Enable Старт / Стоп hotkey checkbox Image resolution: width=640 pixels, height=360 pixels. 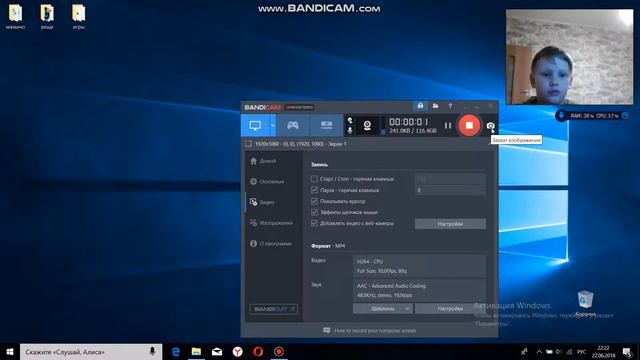tap(314, 179)
